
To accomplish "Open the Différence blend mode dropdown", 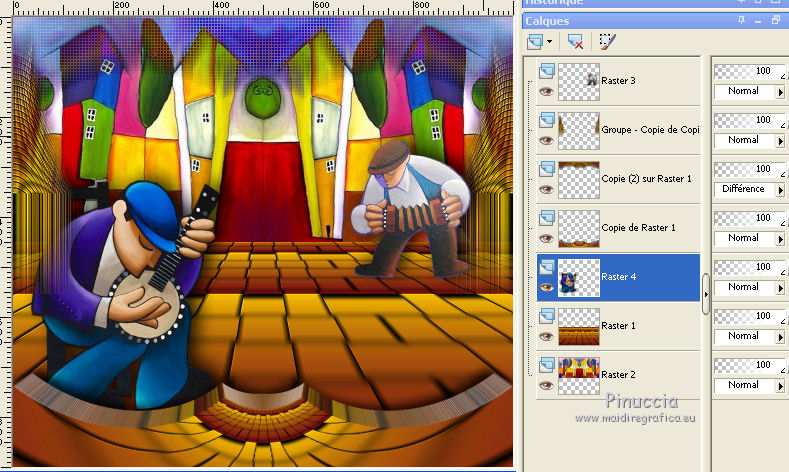I will (780, 190).
